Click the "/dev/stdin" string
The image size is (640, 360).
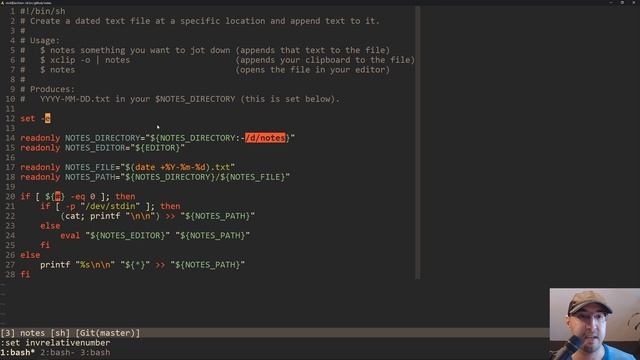tap(110, 206)
